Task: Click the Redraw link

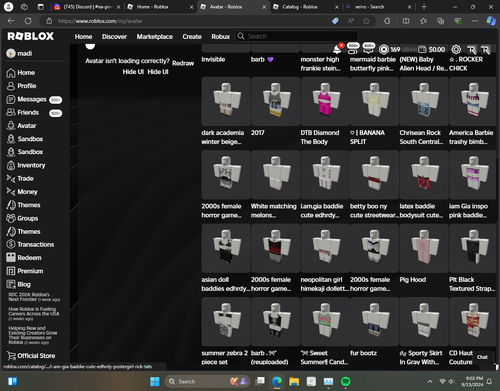Action: [x=183, y=63]
